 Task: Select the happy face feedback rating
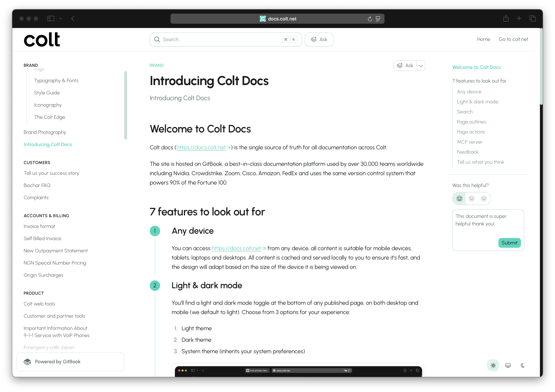click(x=459, y=198)
